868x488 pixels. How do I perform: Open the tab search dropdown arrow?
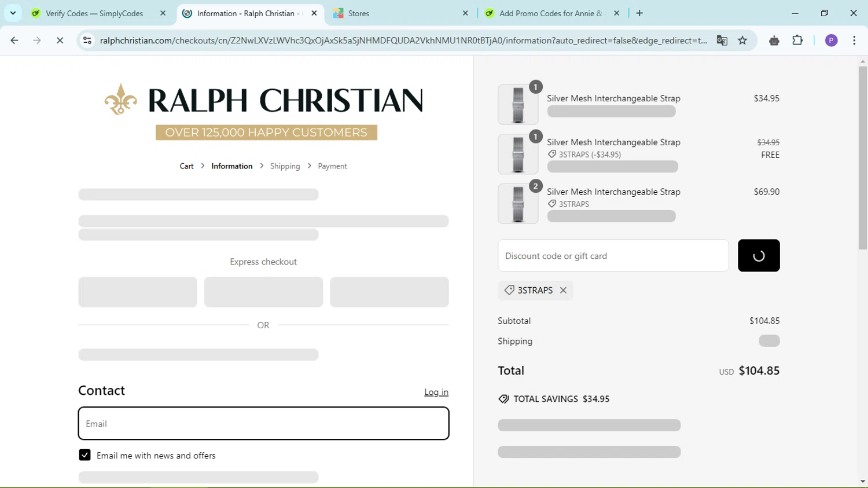tap(13, 13)
